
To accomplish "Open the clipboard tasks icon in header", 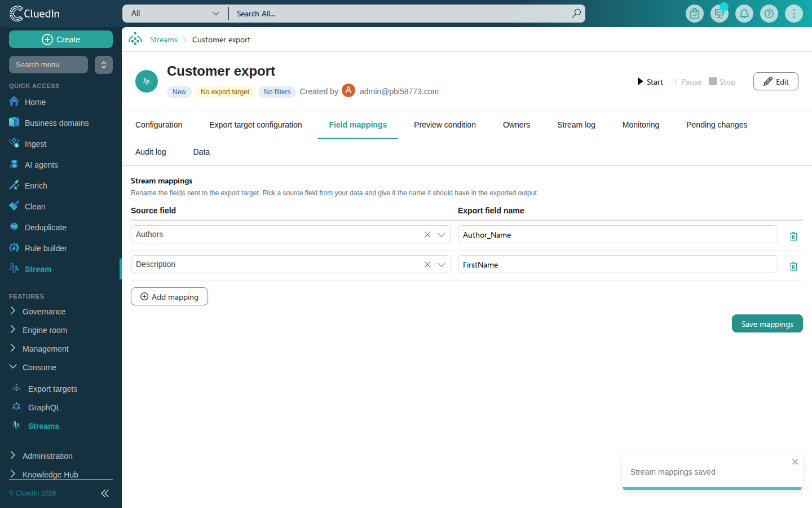I will 695,14.
